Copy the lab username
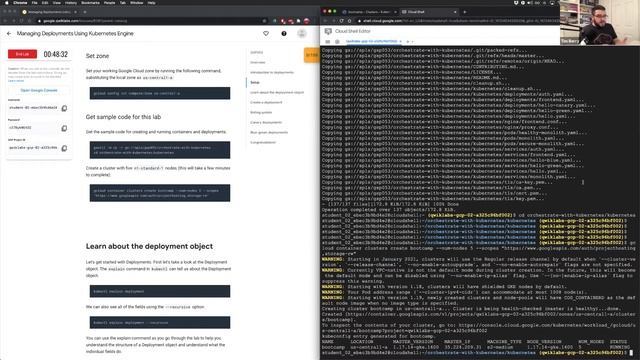Image resolution: width=640 pixels, height=360 pixels. coord(64,108)
